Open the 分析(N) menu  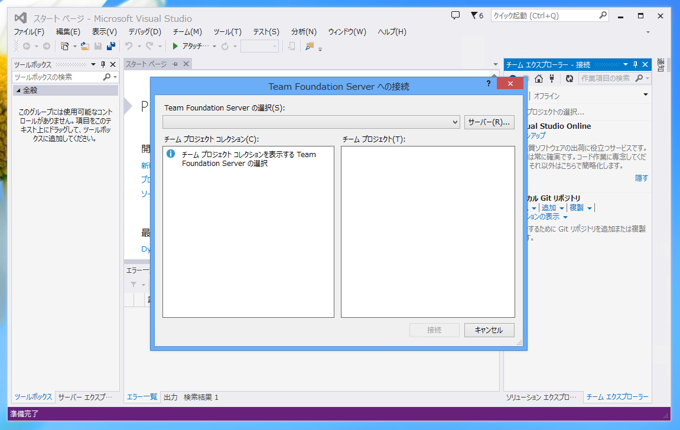[304, 32]
